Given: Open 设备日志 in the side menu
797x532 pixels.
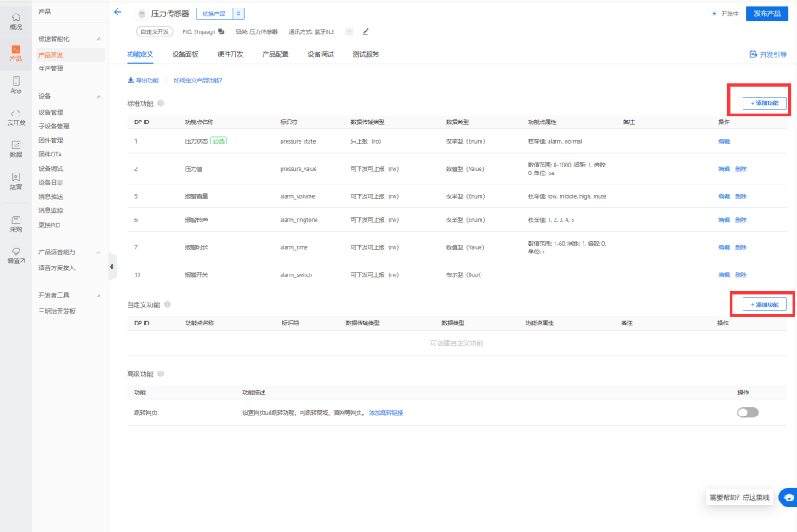Looking at the screenshot, I should (x=51, y=182).
